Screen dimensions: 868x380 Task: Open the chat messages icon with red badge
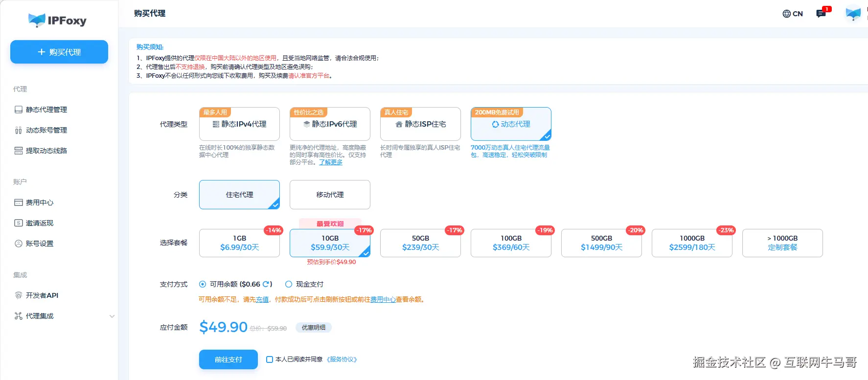tap(821, 14)
